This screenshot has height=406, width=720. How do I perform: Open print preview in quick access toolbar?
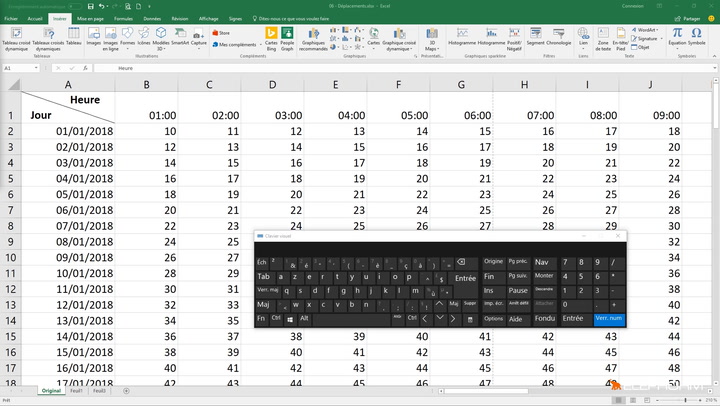pos(128,6)
